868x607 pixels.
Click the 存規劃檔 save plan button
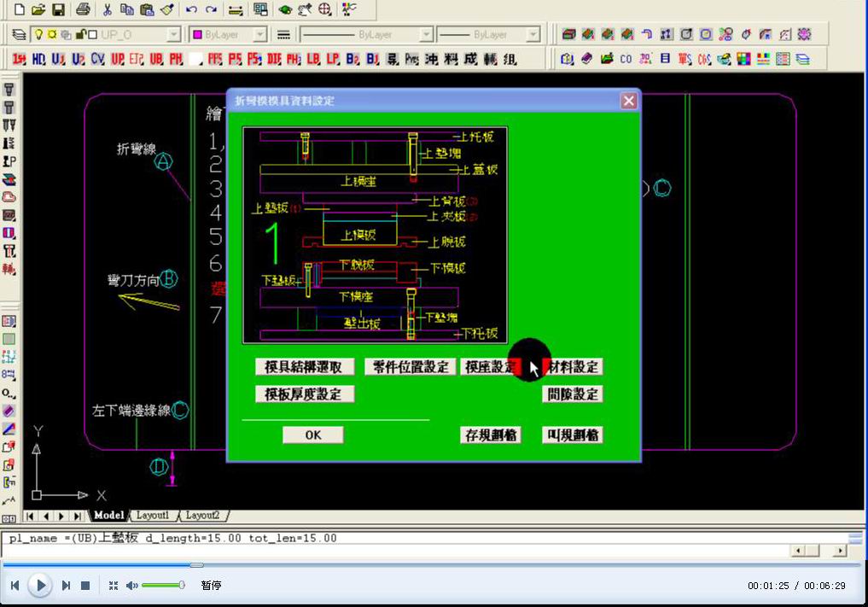click(491, 435)
